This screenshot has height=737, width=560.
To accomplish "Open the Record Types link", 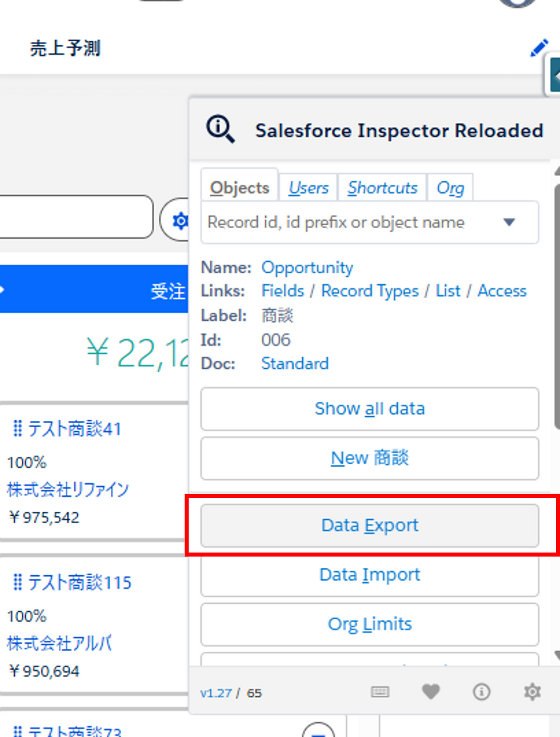I will [370, 290].
